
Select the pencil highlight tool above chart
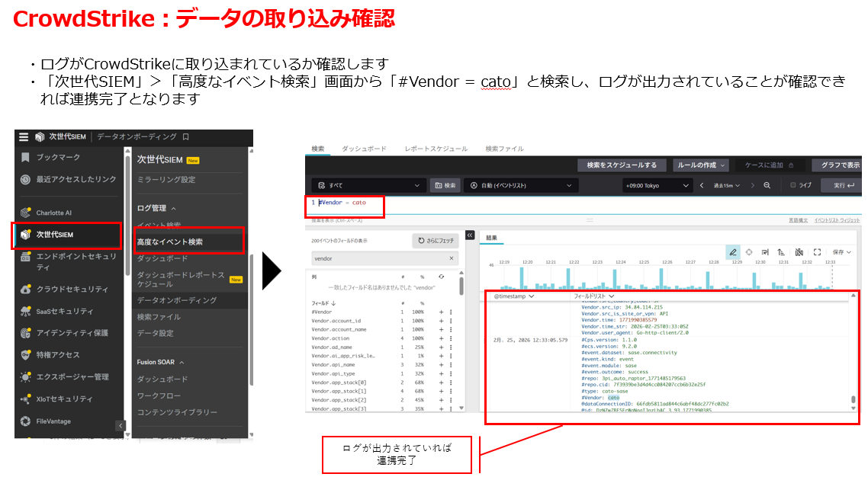733,252
